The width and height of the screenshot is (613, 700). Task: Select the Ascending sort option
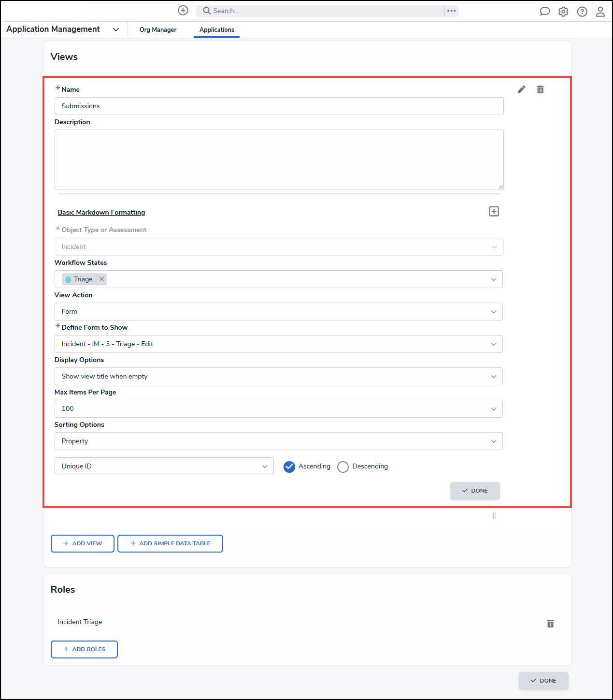pos(289,467)
